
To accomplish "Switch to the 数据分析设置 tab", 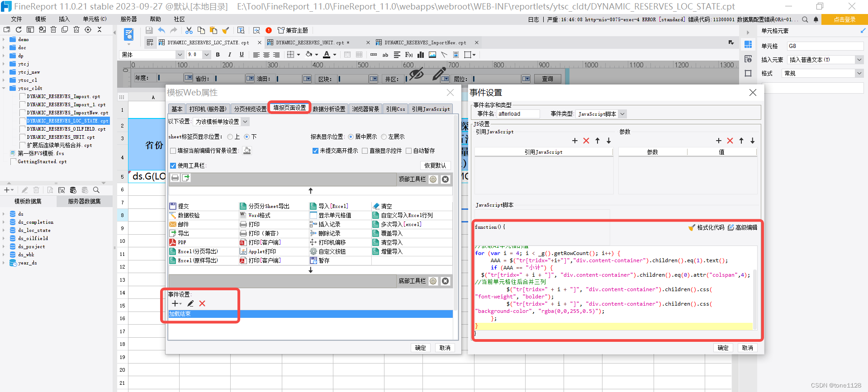I will 329,109.
